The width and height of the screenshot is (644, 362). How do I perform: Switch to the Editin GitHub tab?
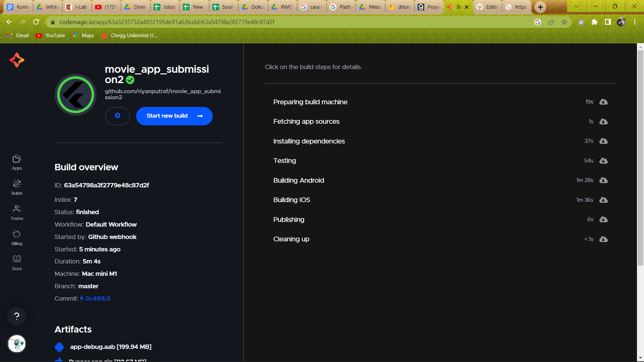tap(488, 7)
